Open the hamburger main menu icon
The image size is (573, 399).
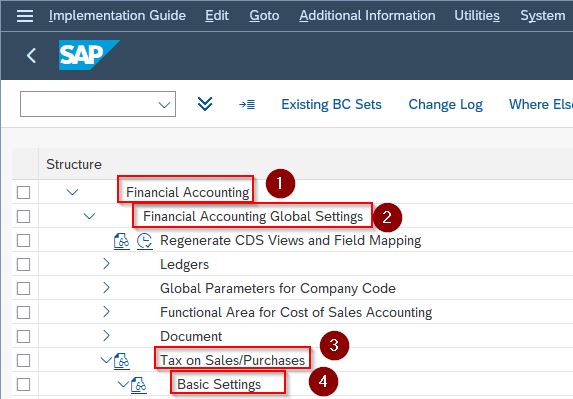pos(25,16)
